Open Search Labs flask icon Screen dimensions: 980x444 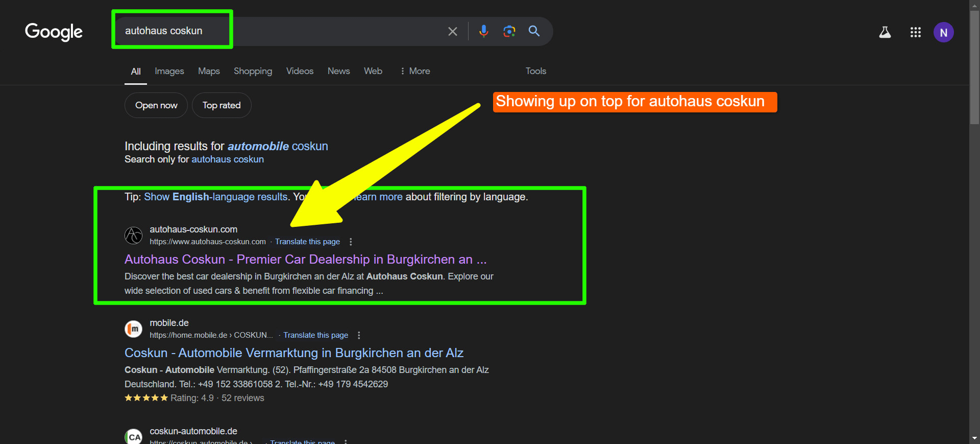click(x=885, y=32)
